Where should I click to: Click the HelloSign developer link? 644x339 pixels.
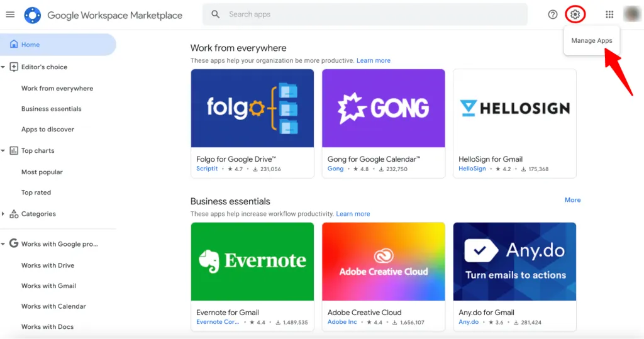(x=472, y=169)
